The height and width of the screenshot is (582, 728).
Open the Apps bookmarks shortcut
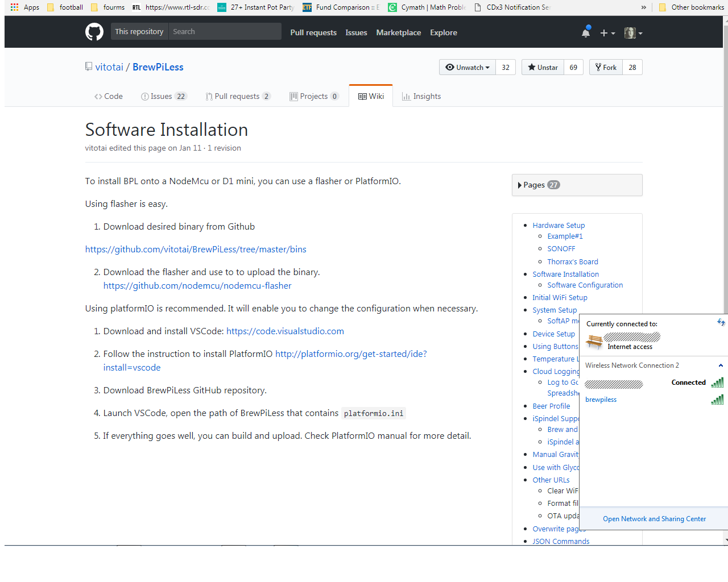click(25, 7)
